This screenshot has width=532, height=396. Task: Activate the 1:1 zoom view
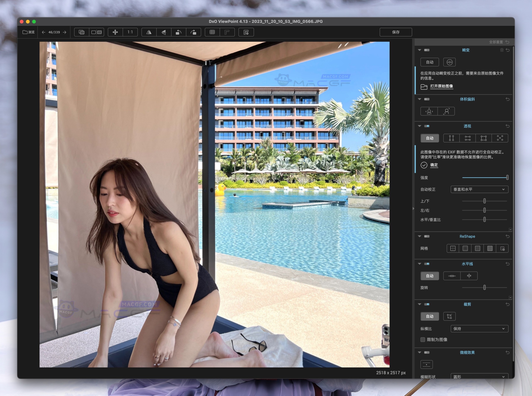click(130, 32)
